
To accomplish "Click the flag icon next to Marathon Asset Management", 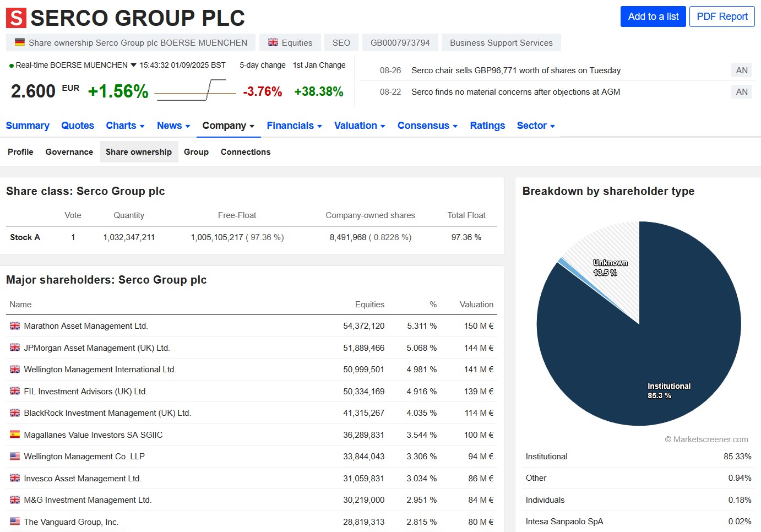I will click(x=15, y=326).
